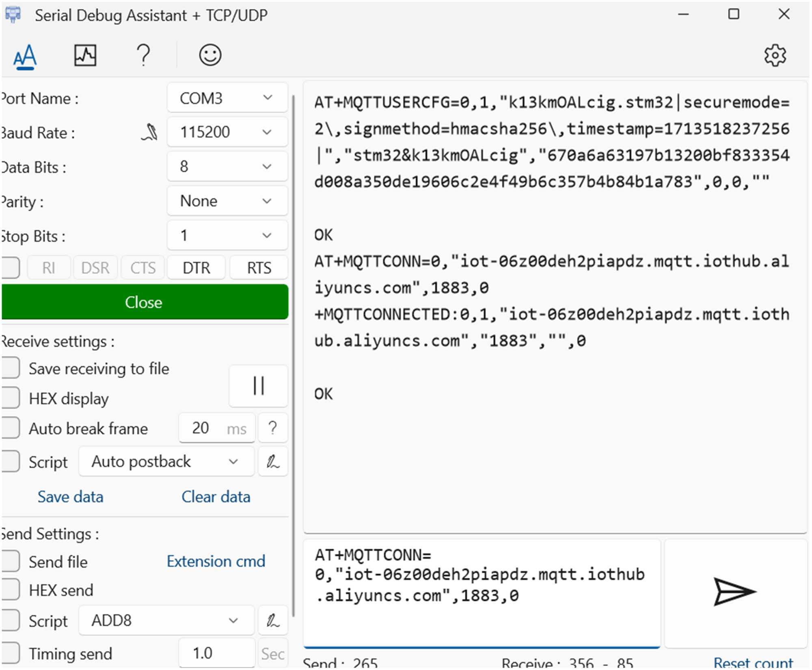Toggle Save receiving to file checkbox

[x=11, y=368]
